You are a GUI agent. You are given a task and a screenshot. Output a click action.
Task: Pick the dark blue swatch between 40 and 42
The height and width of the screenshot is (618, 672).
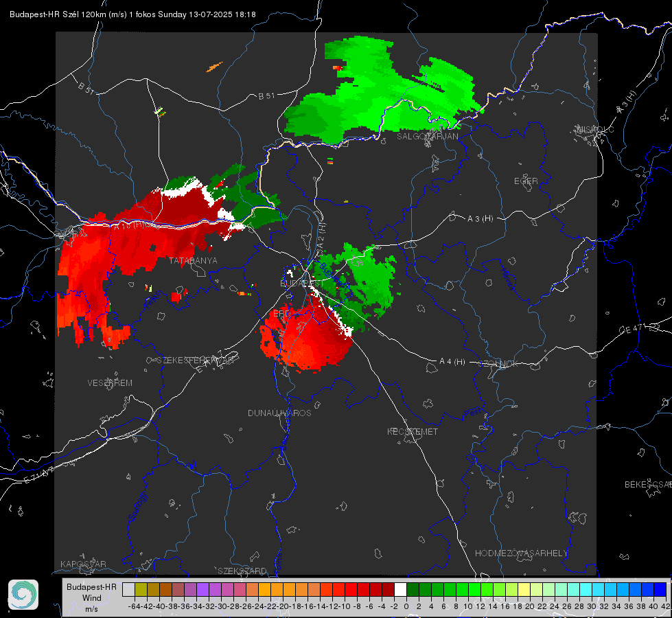[x=660, y=589]
